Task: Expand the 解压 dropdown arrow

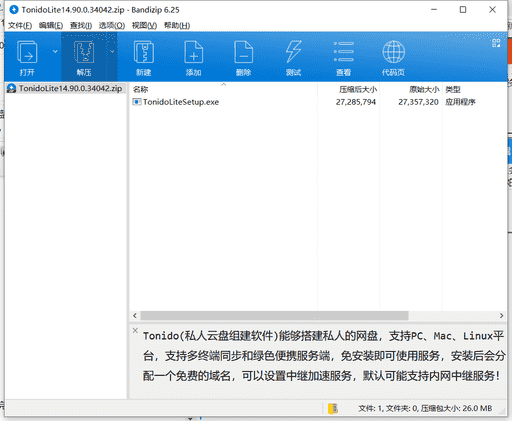Action: (x=112, y=51)
